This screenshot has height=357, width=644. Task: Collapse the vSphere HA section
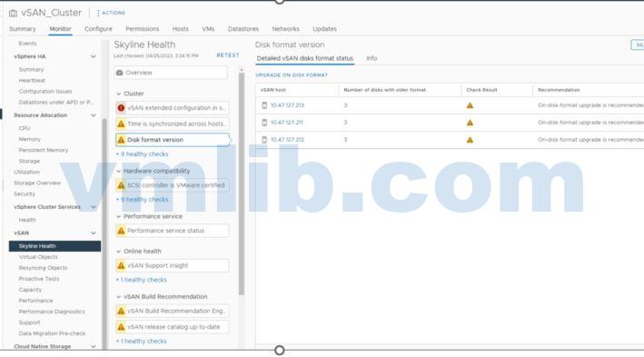tap(94, 56)
